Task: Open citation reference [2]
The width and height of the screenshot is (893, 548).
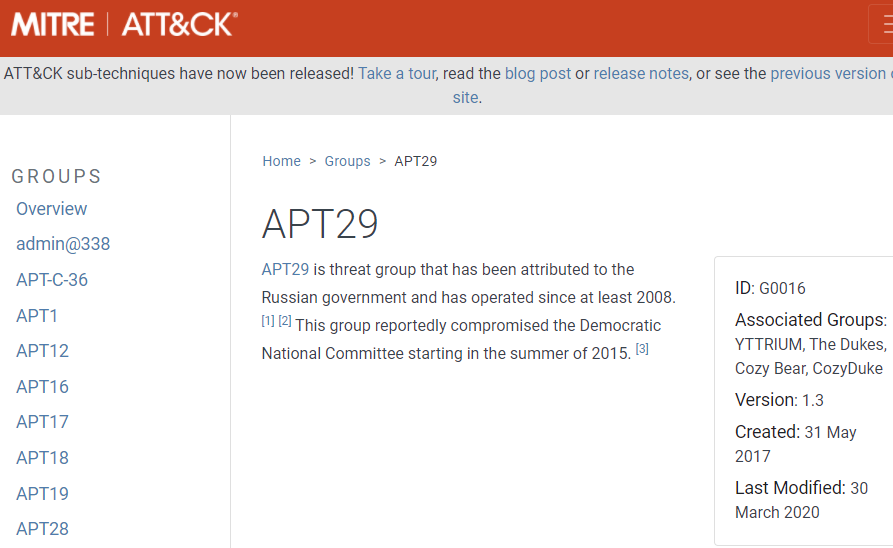Action: coord(285,321)
